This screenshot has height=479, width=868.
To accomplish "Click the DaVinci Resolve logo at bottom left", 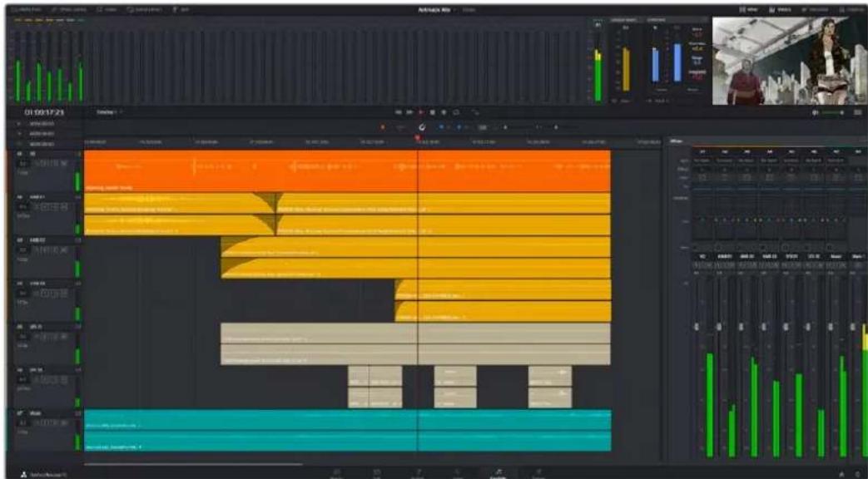I will pos(24,474).
